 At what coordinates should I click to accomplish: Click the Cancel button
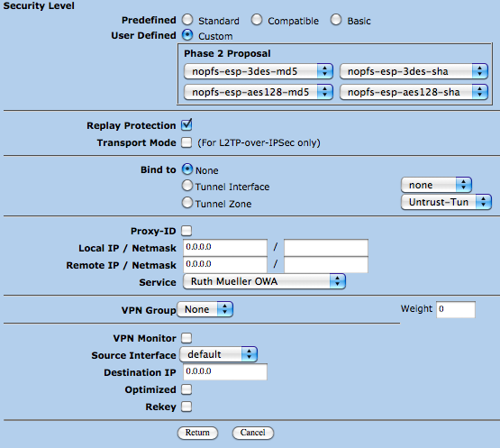[253, 433]
